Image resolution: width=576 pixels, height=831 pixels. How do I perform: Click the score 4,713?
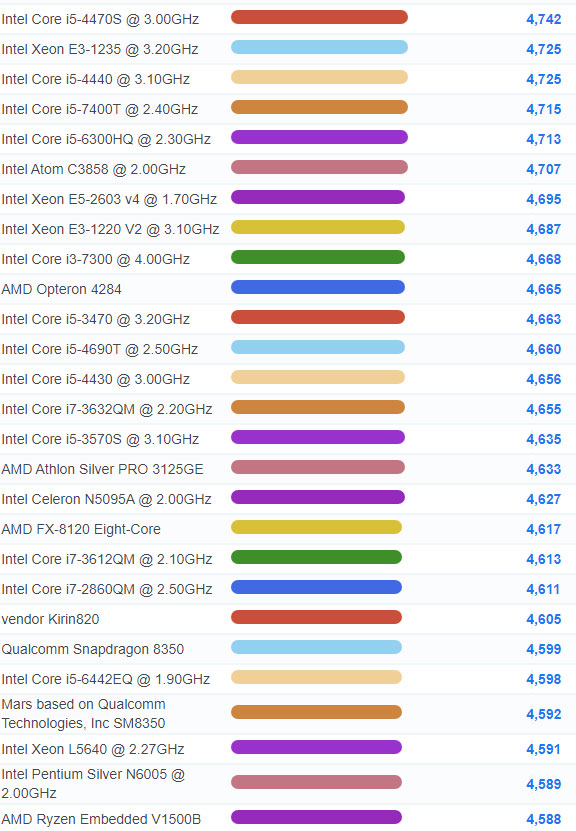click(544, 139)
